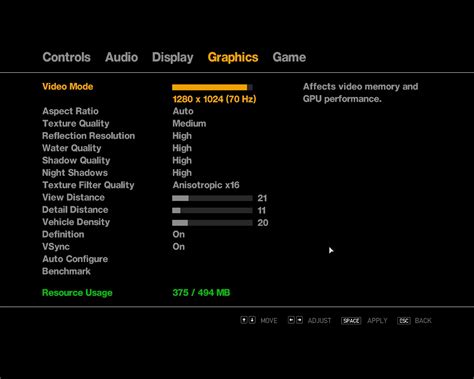Change Reflection Resolution High value

pyautogui.click(x=182, y=136)
